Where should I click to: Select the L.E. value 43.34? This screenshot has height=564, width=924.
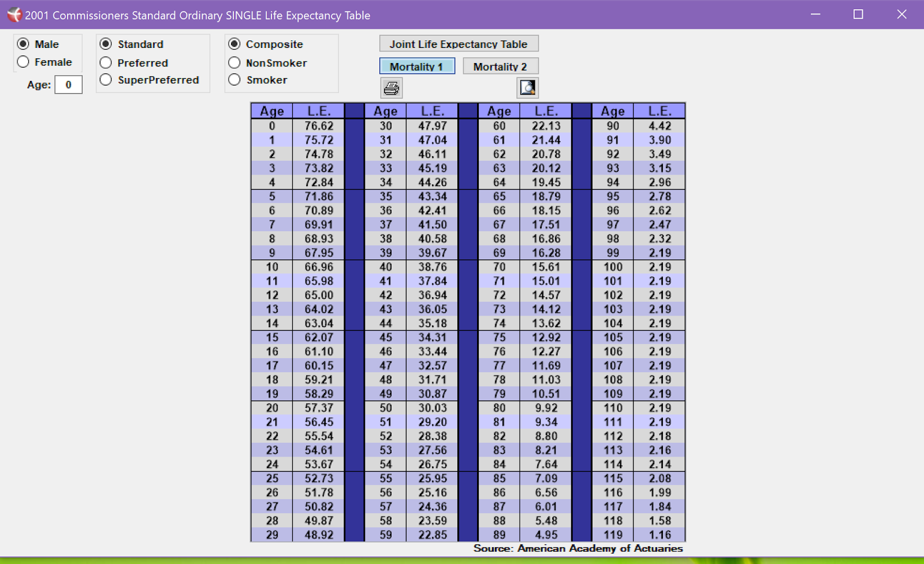[433, 196]
